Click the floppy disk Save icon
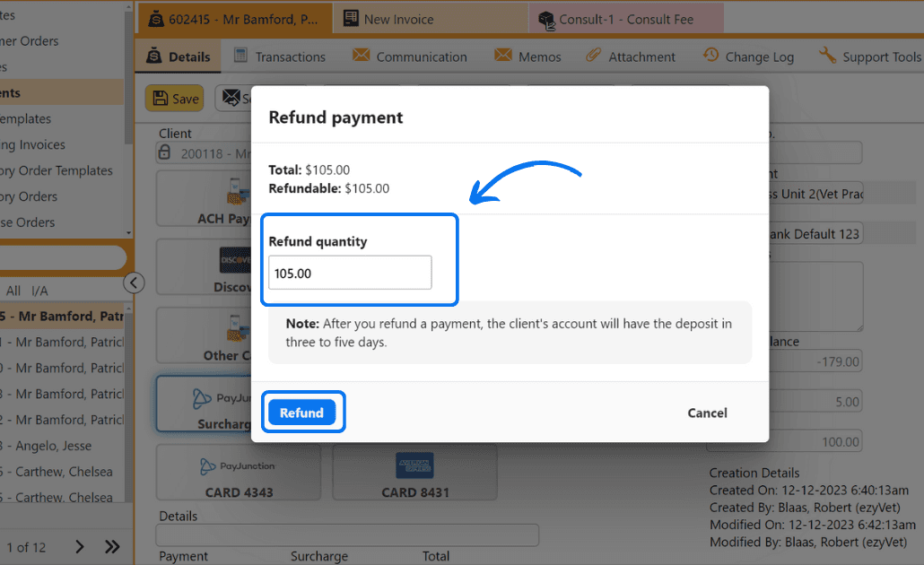Screen dimensions: 924x565 click(161, 99)
